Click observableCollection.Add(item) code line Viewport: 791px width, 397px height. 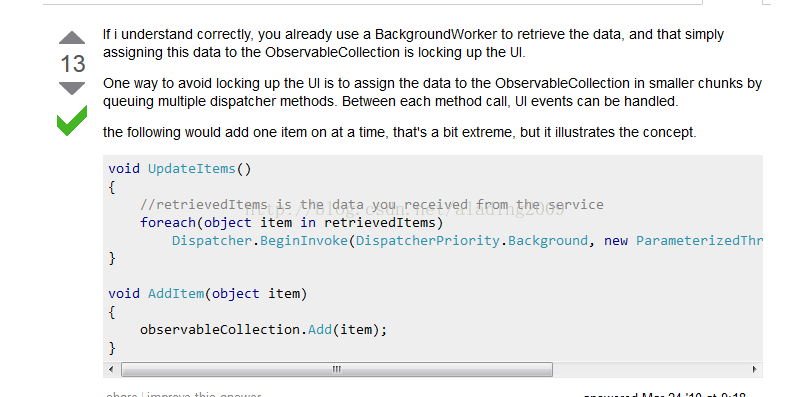263,330
